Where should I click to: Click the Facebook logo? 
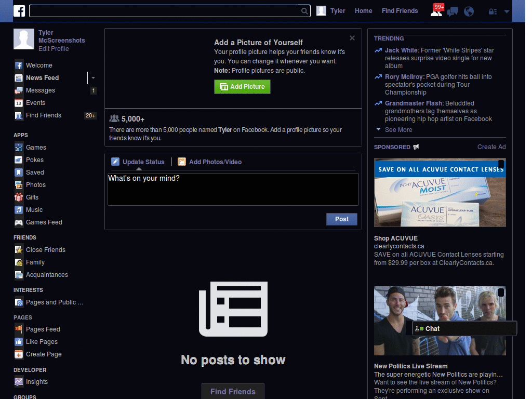pos(19,10)
